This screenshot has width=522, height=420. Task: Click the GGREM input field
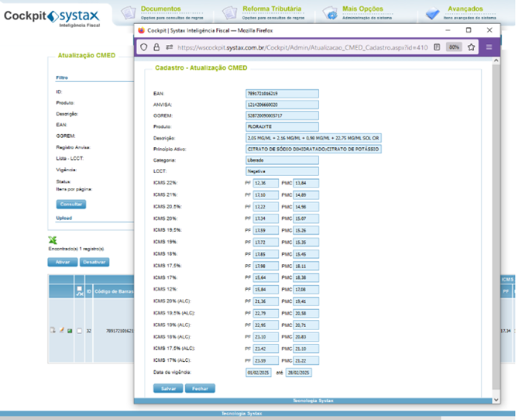[x=282, y=115]
